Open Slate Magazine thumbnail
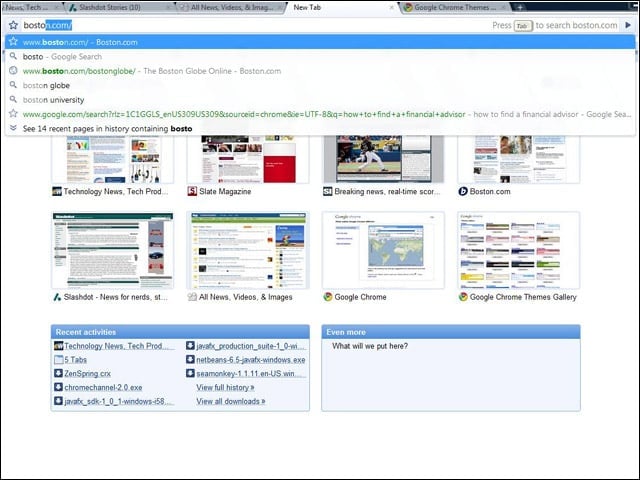640x480 pixels. click(248, 159)
